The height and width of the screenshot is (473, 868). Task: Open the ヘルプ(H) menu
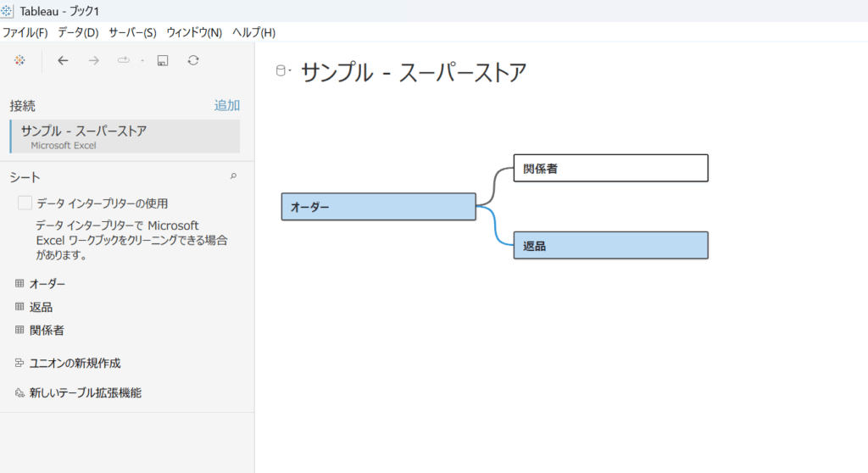[253, 32]
